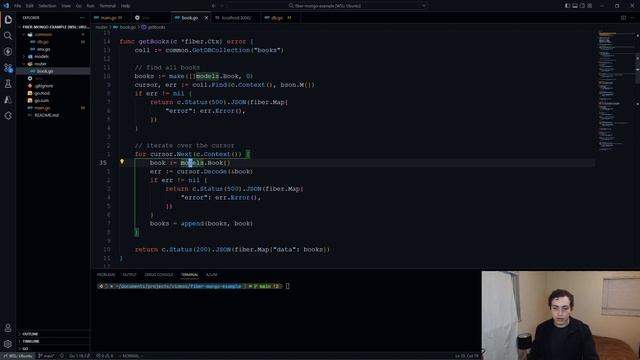Open the Search view in activity bar
Image resolution: width=640 pixels, height=360 pixels.
click(8, 36)
